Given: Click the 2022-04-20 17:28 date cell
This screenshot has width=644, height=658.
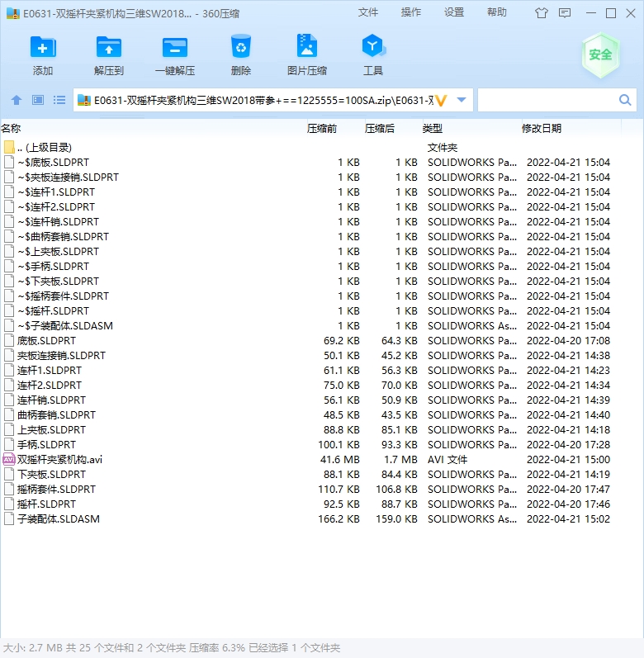Looking at the screenshot, I should (568, 445).
